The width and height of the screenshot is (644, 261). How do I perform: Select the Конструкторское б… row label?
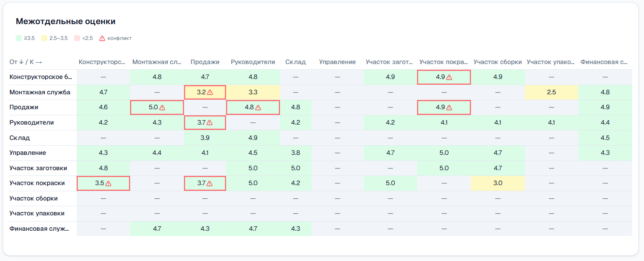pos(40,77)
